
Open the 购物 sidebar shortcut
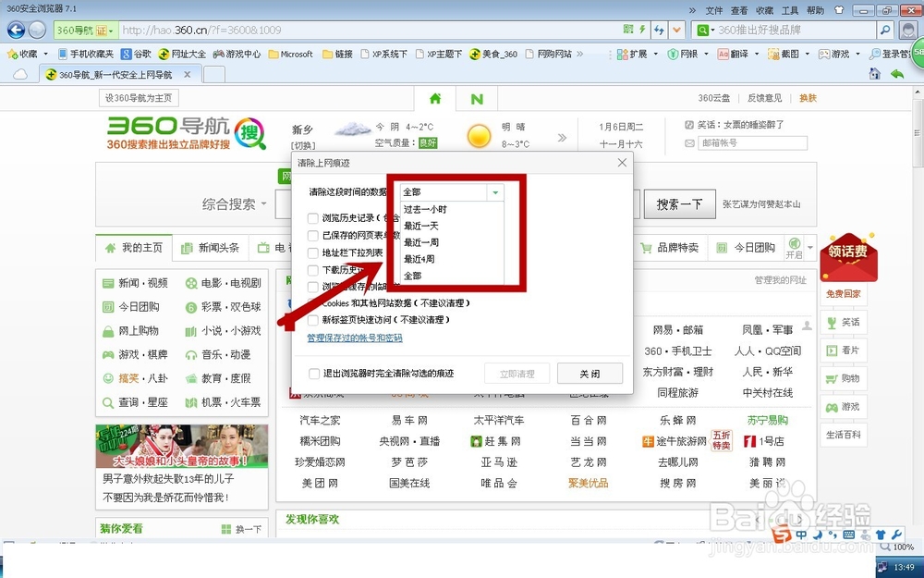[x=844, y=378]
